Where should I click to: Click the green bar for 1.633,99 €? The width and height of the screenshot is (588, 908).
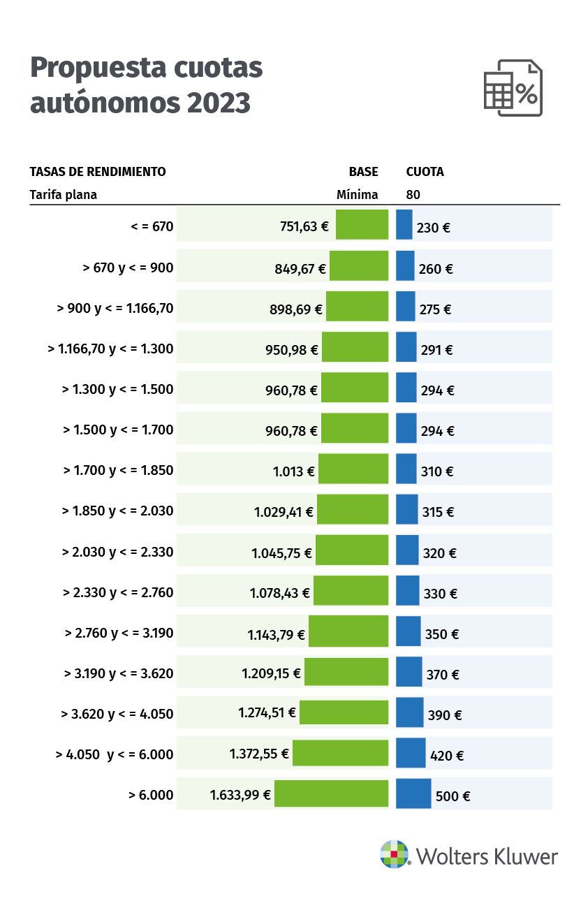pyautogui.click(x=331, y=793)
